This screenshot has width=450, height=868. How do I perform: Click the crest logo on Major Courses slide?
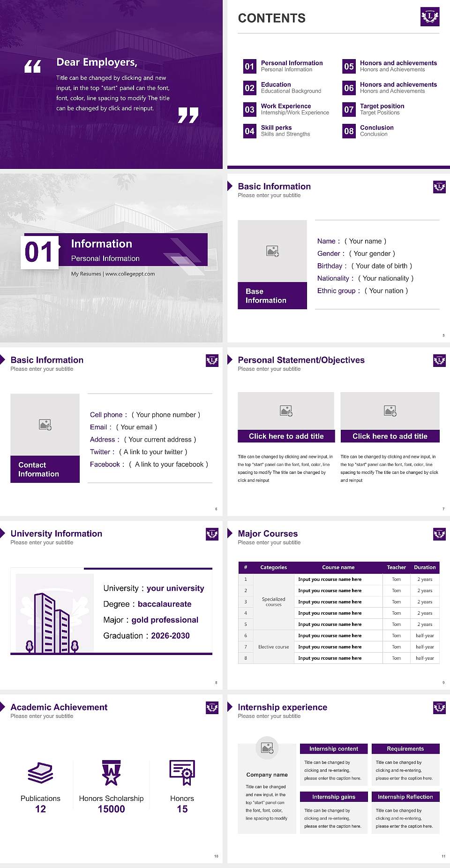[x=439, y=534]
